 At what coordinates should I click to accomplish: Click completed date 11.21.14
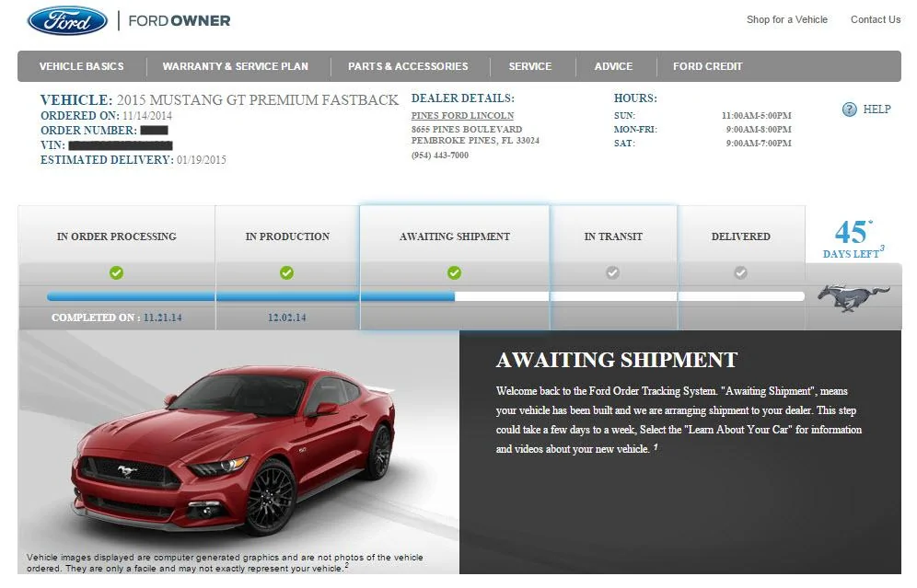pos(163,318)
